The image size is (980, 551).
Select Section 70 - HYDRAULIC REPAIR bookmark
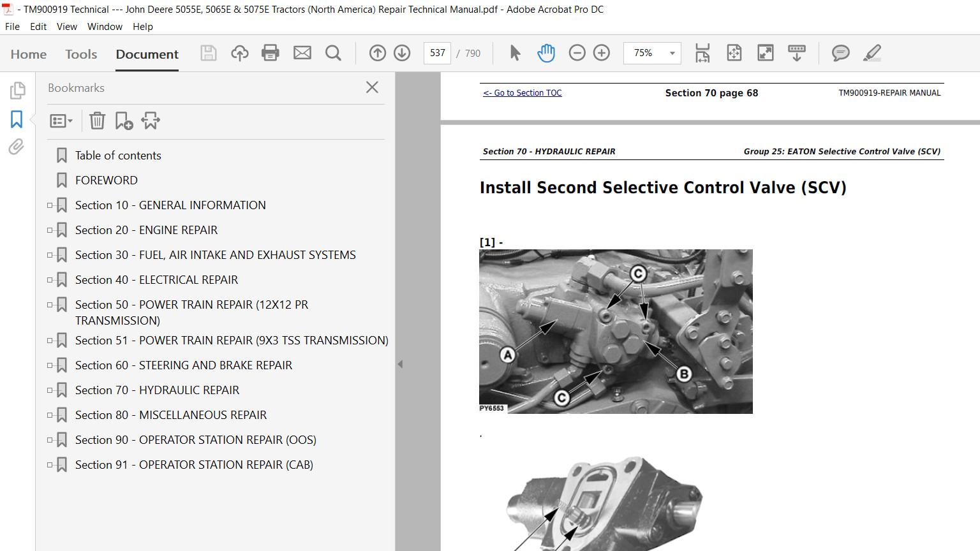[x=158, y=390]
